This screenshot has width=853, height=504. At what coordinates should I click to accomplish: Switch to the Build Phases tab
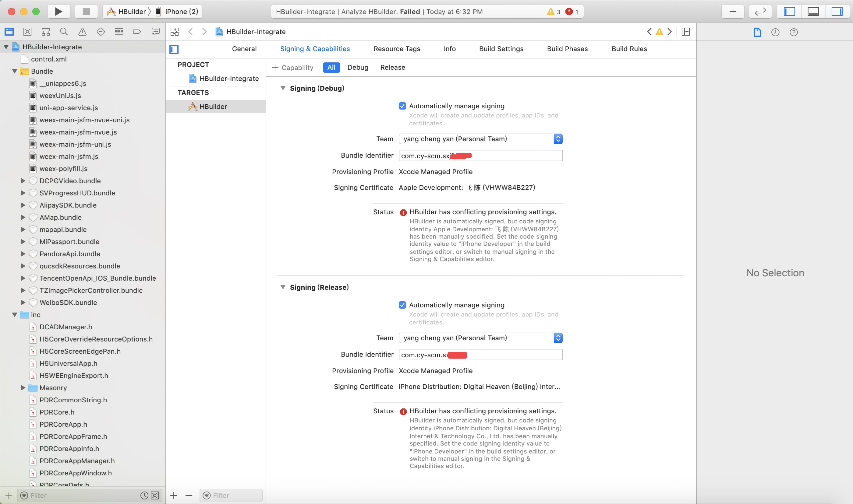[567, 49]
